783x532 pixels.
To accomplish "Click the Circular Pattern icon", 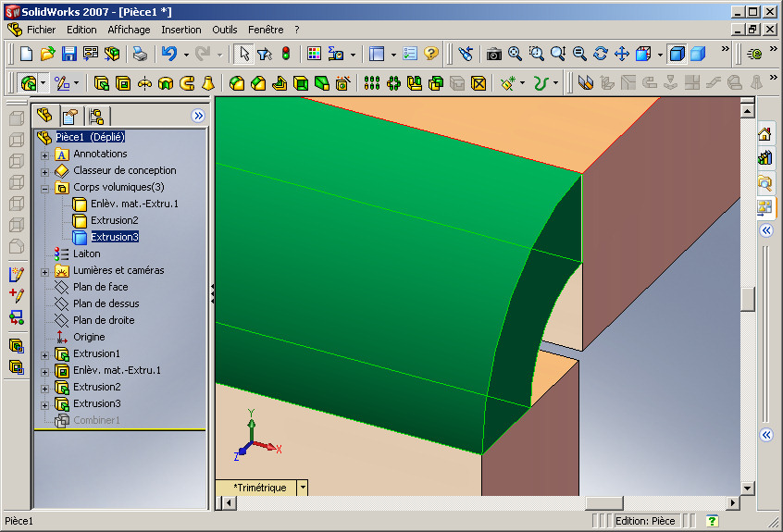I will point(393,83).
